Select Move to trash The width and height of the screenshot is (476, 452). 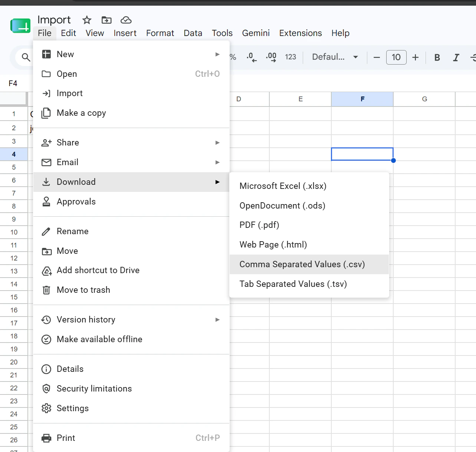[x=131, y=290]
